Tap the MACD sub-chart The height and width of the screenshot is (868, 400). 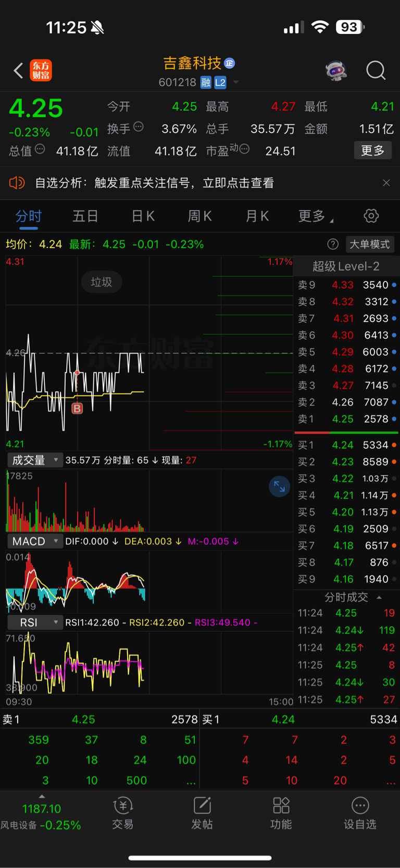(x=149, y=581)
